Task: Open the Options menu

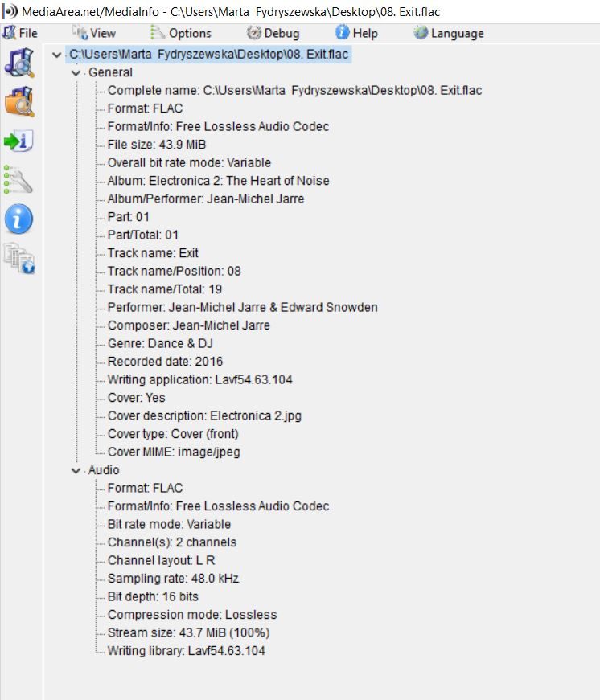Action: 190,34
